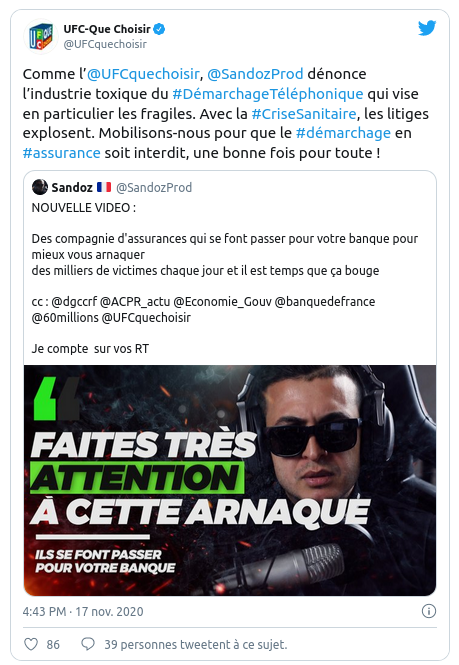Open '39 personnes tweetent à ce sujet'

pos(196,644)
